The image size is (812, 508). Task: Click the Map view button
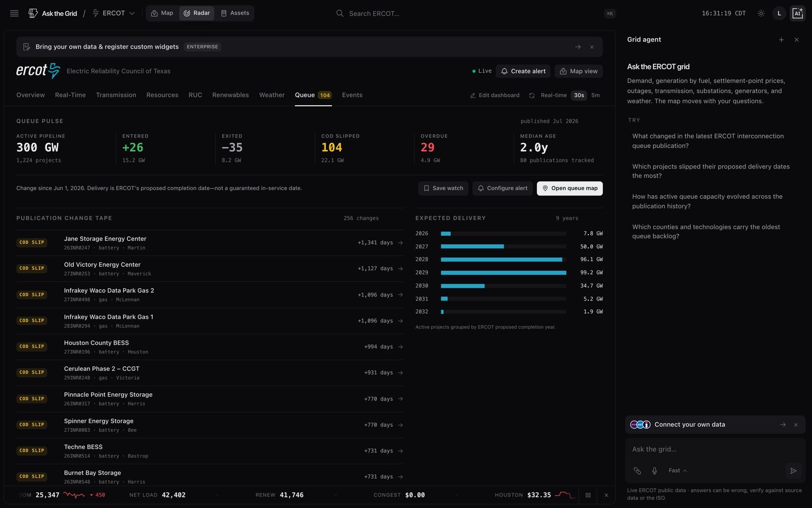pyautogui.click(x=579, y=71)
